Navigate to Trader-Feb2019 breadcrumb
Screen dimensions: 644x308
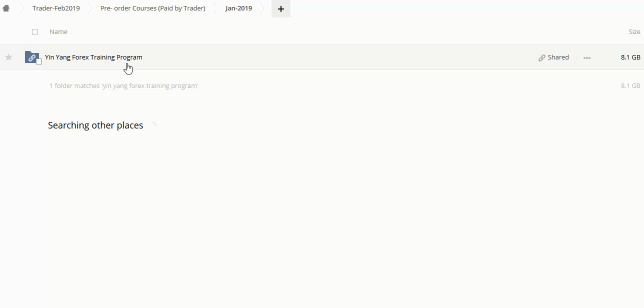click(56, 8)
